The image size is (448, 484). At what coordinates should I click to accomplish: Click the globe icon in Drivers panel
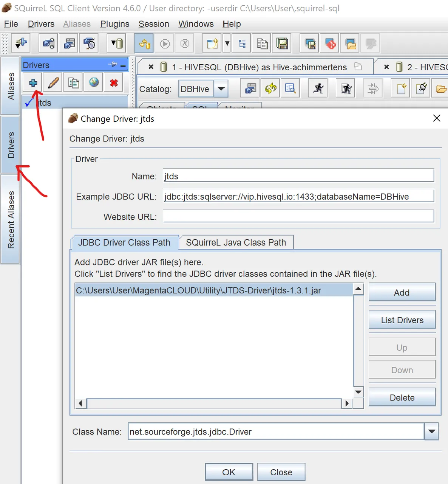pos(94,82)
